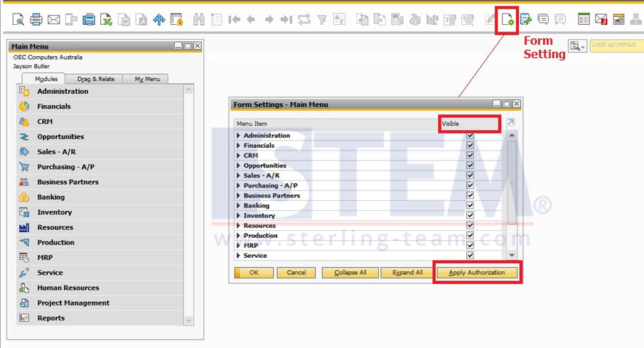
Task: Uncheck Visible for Financials row
Action: coord(471,146)
